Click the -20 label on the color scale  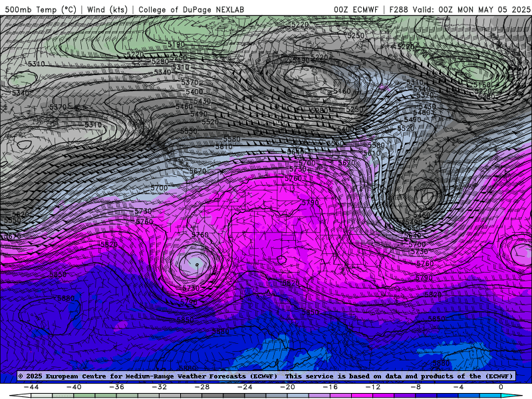click(x=287, y=387)
